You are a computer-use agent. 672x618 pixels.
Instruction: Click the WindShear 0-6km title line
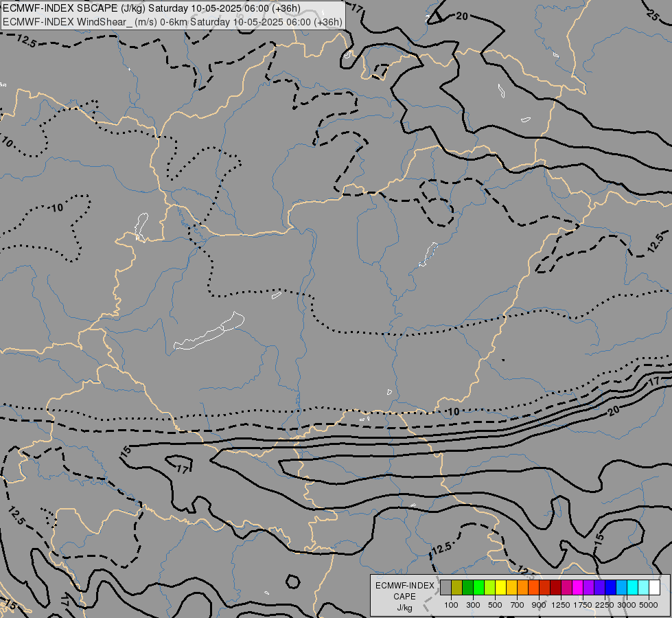[x=172, y=22]
